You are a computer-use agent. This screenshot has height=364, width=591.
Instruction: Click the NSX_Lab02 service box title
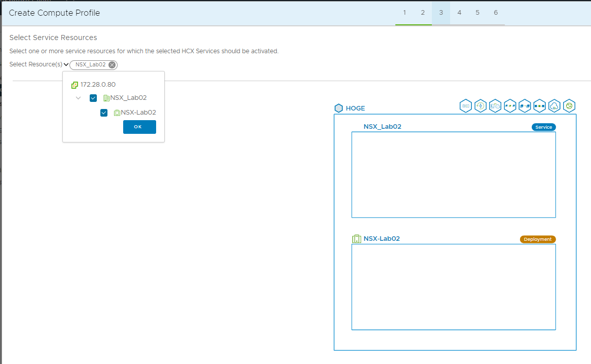click(382, 127)
